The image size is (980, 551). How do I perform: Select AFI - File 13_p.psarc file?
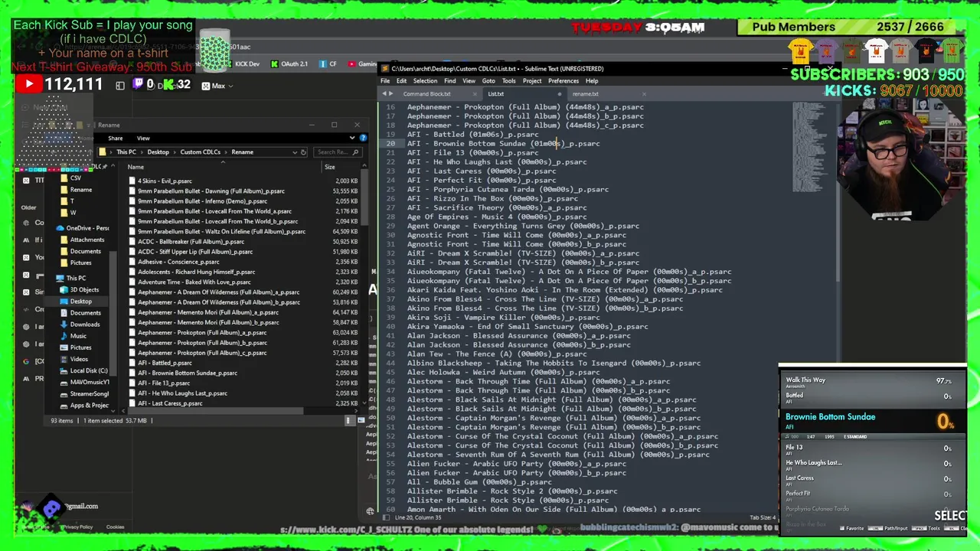164,383
